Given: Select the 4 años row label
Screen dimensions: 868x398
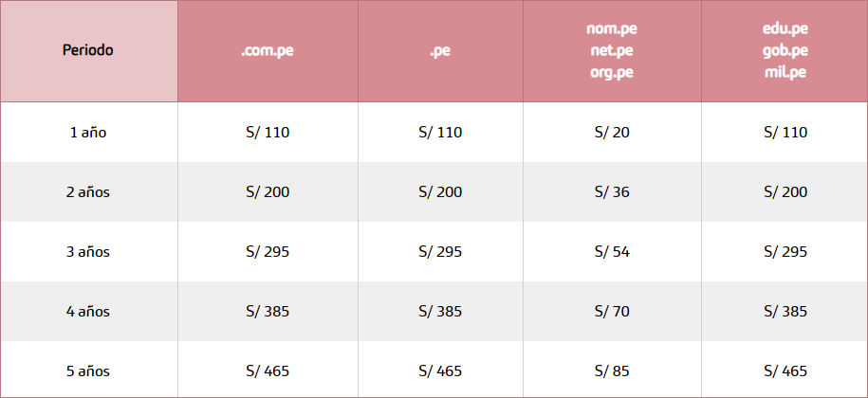Looking at the screenshot, I should 88,312.
